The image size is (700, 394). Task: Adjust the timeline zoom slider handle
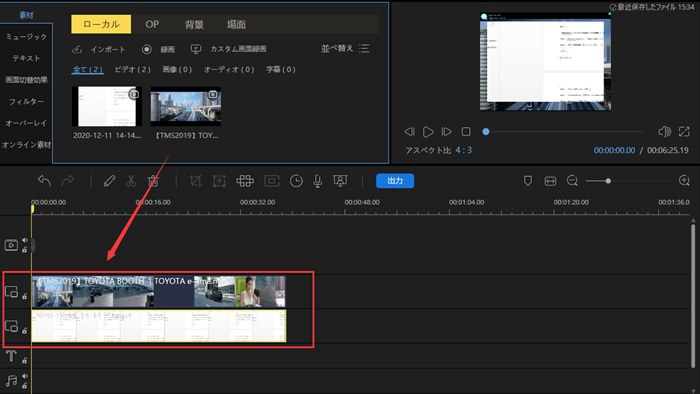click(608, 181)
